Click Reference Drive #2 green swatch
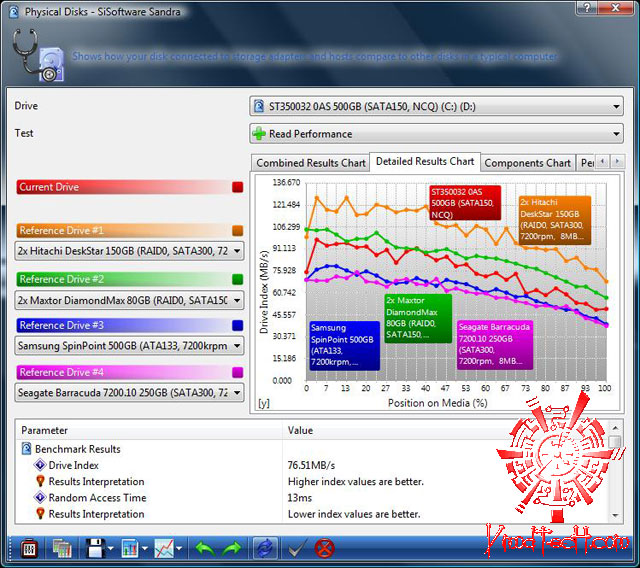 coord(238,280)
